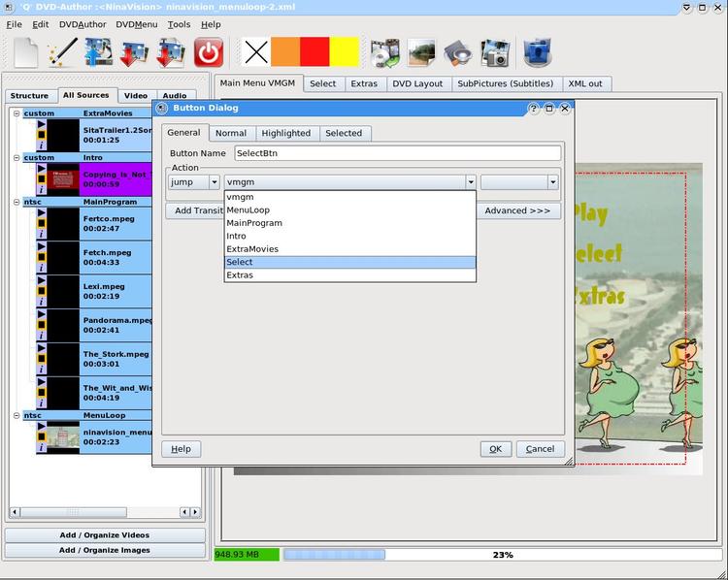This screenshot has height=580, width=728.
Task: Open the Extras menu tab
Action: click(x=364, y=84)
